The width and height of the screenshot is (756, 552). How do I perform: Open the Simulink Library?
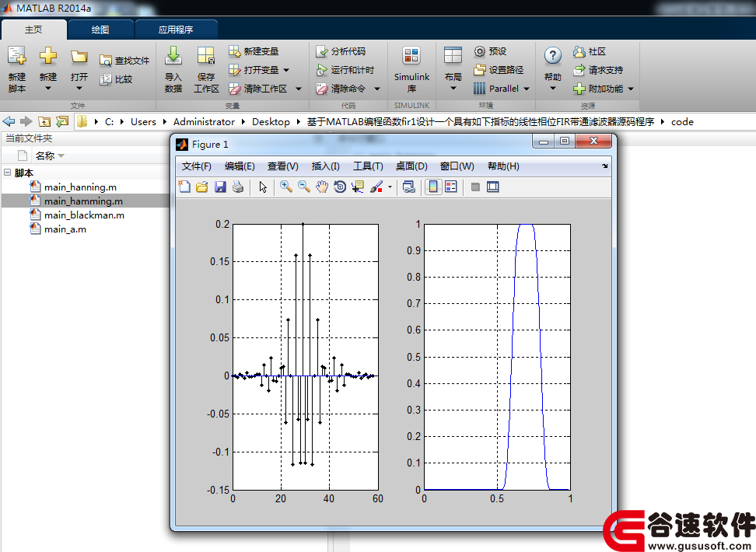tap(411, 70)
